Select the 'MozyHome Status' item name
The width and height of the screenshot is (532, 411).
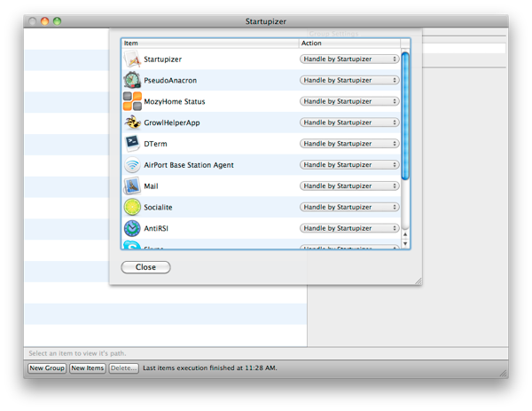click(x=175, y=101)
